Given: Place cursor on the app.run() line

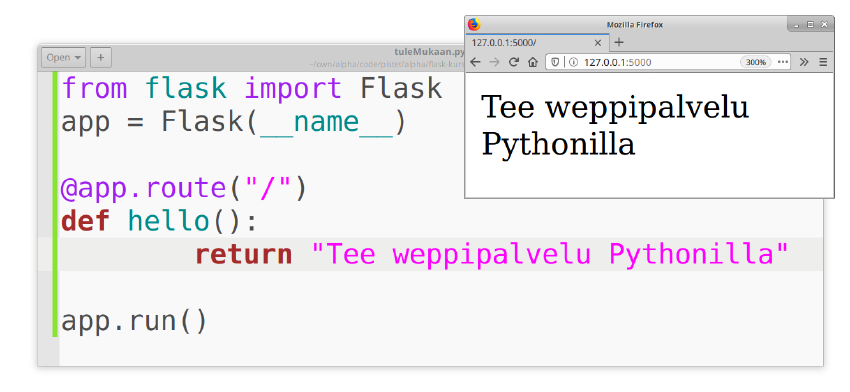Looking at the screenshot, I should pos(134,321).
